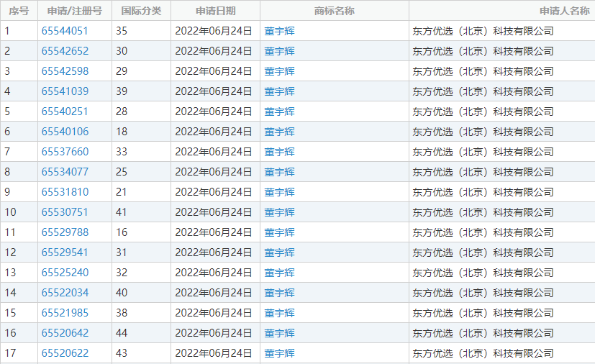This screenshot has width=595, height=364.
Task: Open 董宇辉 trademark in row 11
Action: 280,232
